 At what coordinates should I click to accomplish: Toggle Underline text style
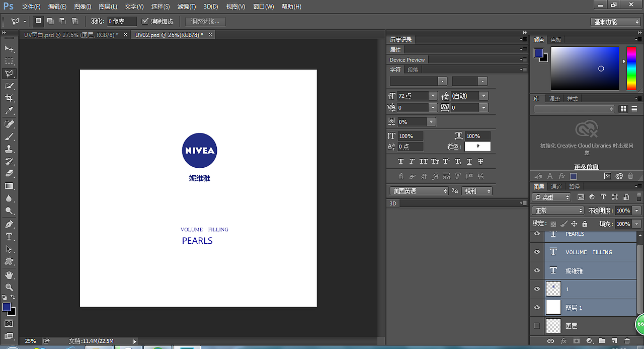point(469,161)
